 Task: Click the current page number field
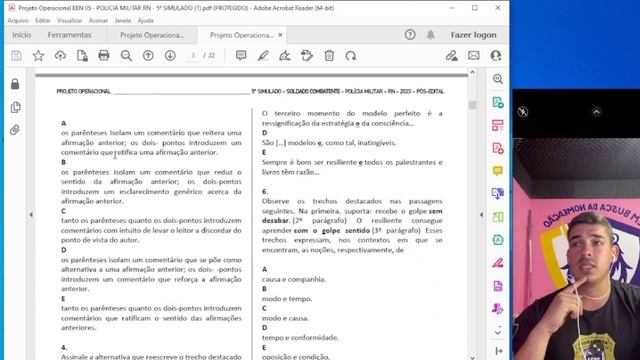tap(193, 56)
